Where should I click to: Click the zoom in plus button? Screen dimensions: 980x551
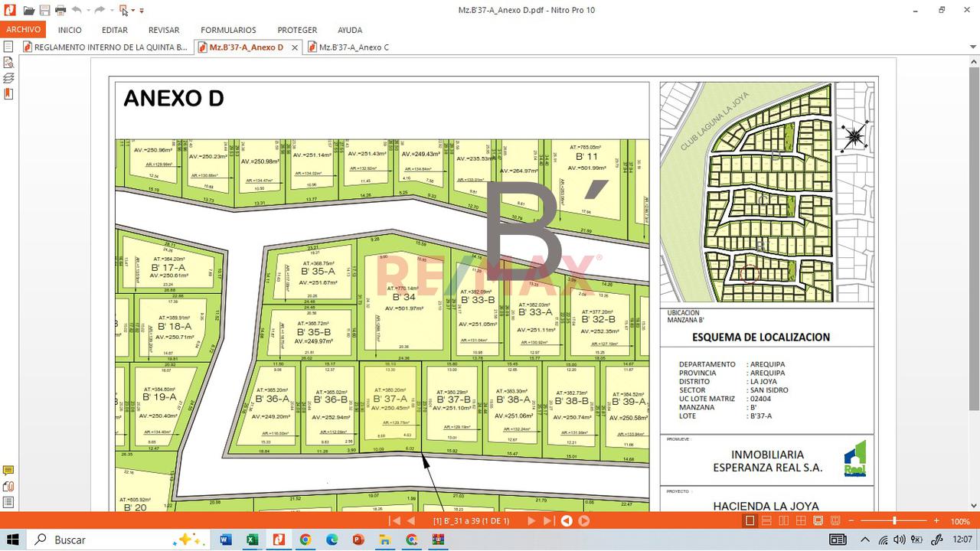tap(936, 521)
